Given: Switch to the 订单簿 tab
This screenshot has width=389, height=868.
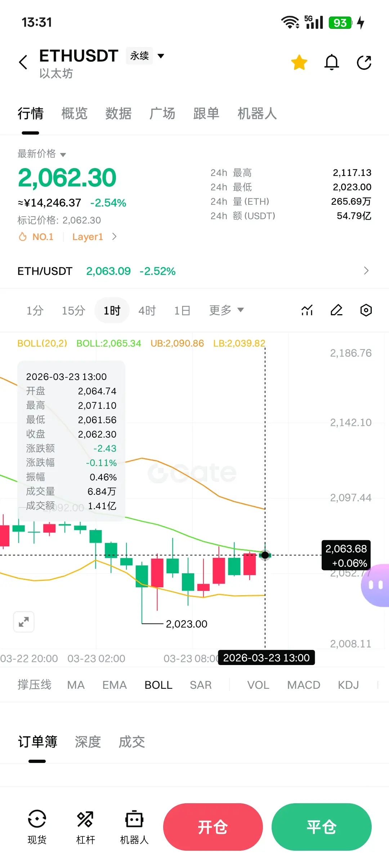Looking at the screenshot, I should point(37,742).
